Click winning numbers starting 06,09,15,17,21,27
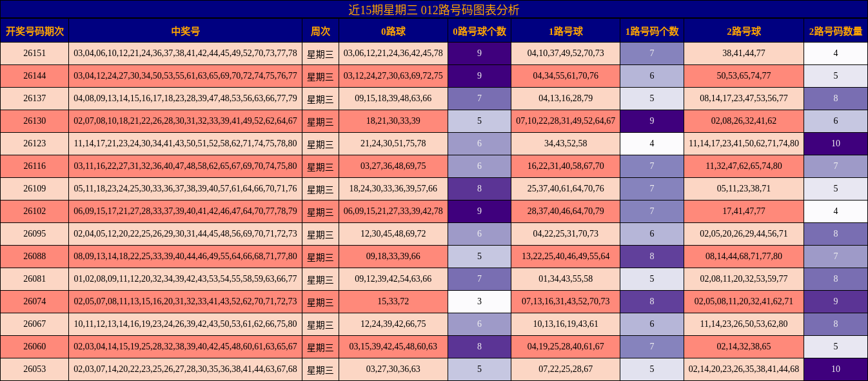This screenshot has width=868, height=381. pyautogui.click(x=185, y=211)
